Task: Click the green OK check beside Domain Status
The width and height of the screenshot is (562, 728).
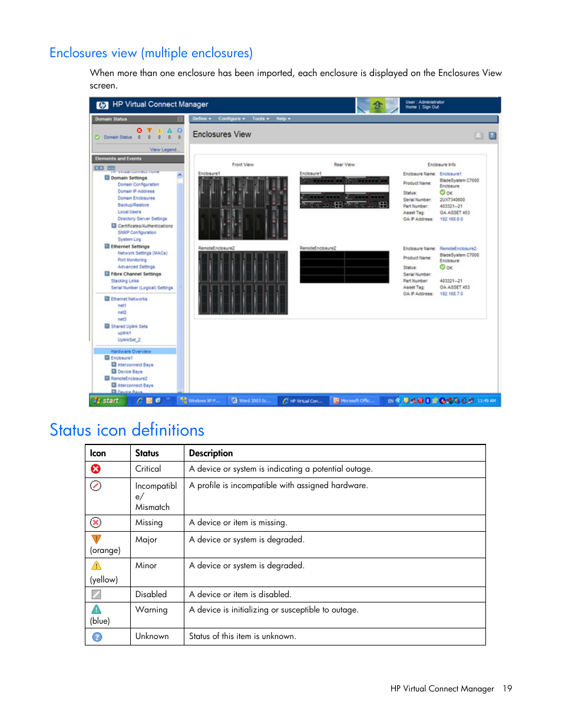Action: point(97,137)
